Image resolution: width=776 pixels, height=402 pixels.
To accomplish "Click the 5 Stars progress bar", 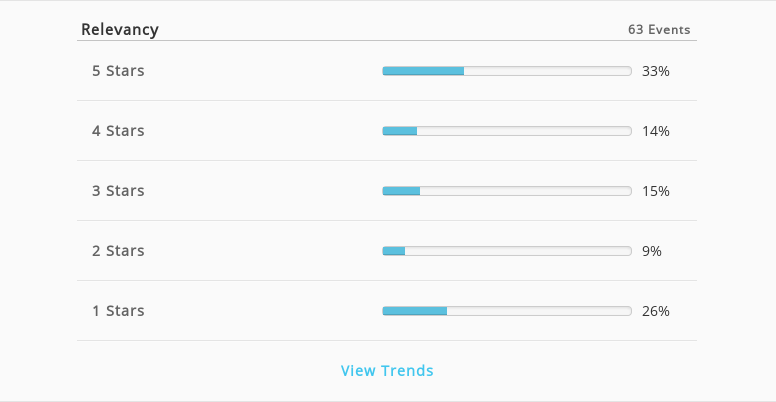I will [507, 71].
